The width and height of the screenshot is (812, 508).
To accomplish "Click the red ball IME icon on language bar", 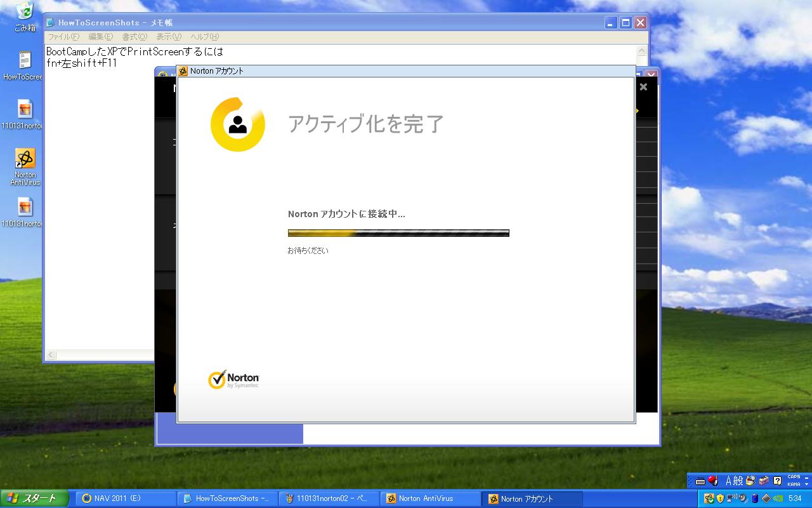I will 713,481.
